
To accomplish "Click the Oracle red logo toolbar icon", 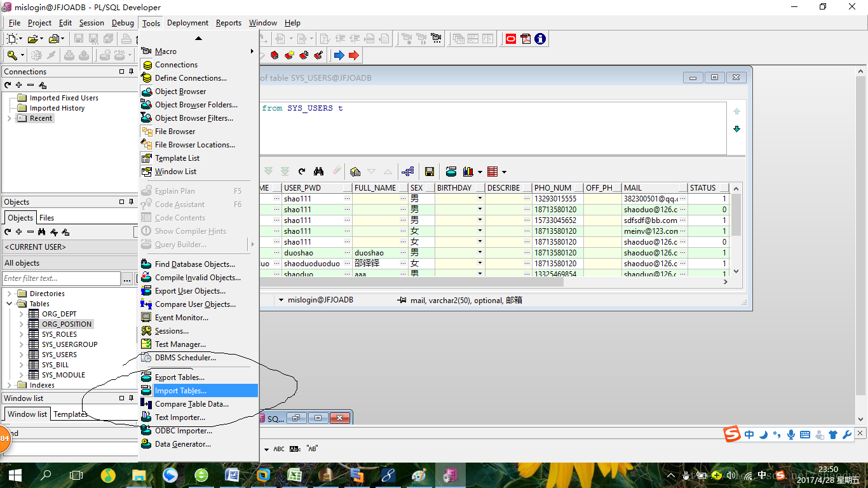I will tap(511, 39).
